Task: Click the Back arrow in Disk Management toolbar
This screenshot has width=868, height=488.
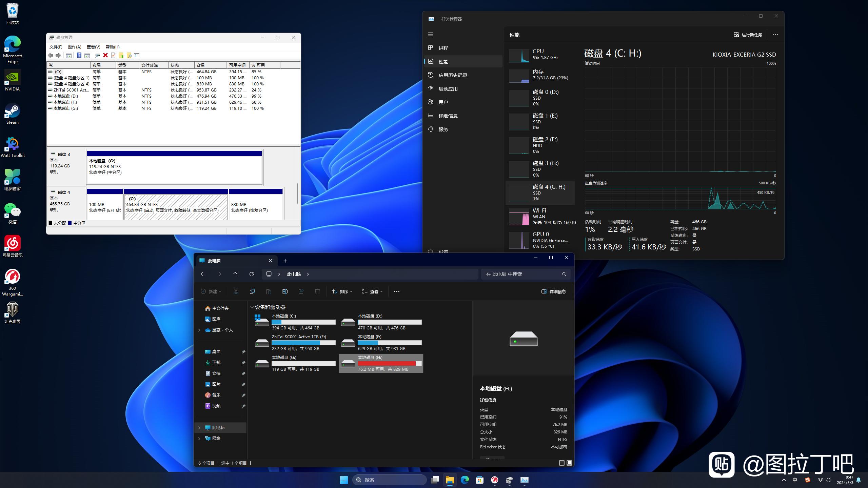Action: tap(51, 55)
